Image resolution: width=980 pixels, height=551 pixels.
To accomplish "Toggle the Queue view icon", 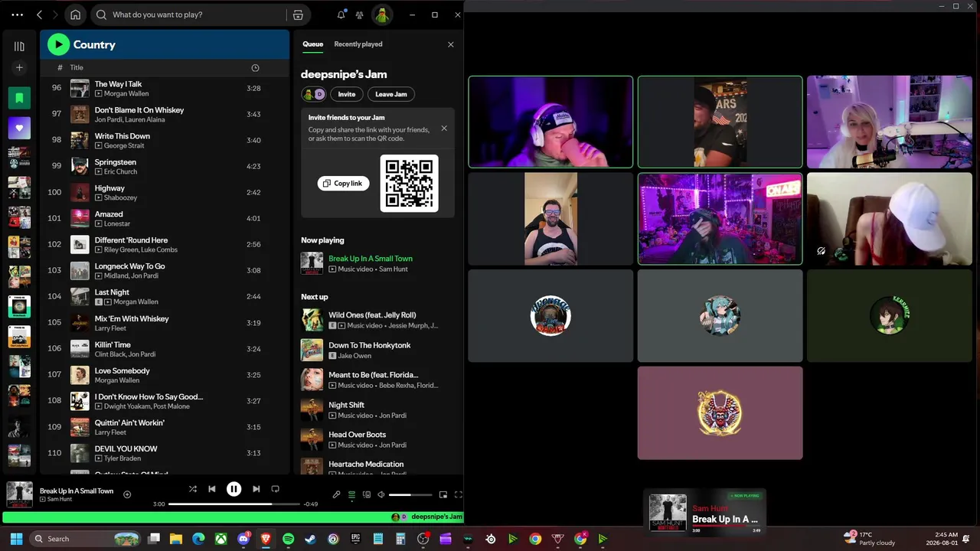I will (351, 494).
